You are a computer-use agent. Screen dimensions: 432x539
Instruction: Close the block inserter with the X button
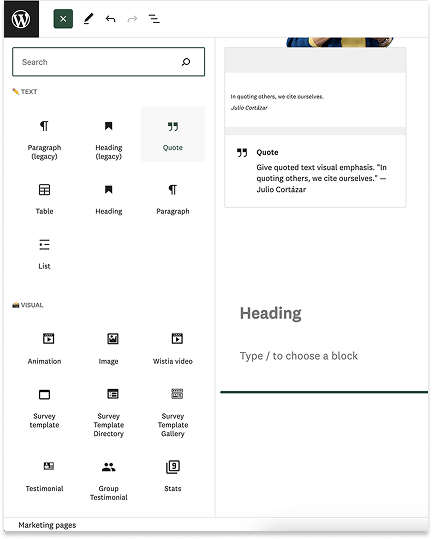coord(63,19)
